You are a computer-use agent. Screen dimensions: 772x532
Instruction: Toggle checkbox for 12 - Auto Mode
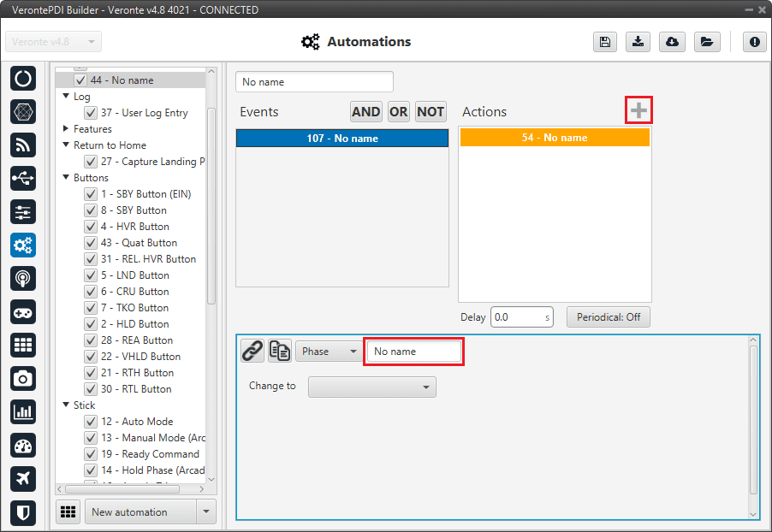[x=91, y=422]
